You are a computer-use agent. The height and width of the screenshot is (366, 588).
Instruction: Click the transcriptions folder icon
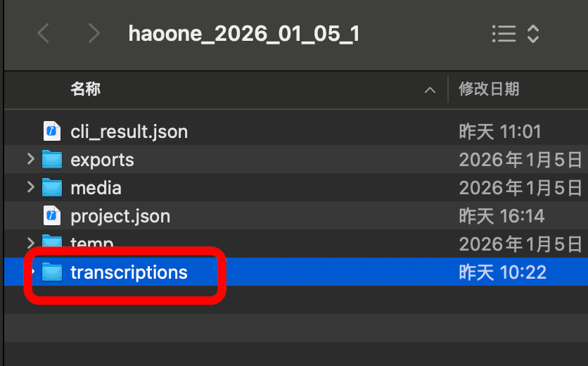pyautogui.click(x=52, y=272)
